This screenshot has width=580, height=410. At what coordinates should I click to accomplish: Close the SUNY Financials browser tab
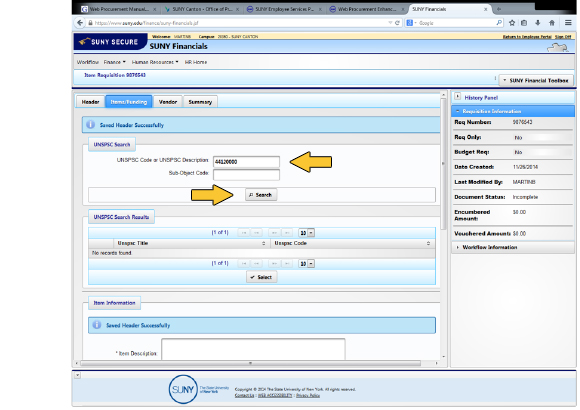485,9
